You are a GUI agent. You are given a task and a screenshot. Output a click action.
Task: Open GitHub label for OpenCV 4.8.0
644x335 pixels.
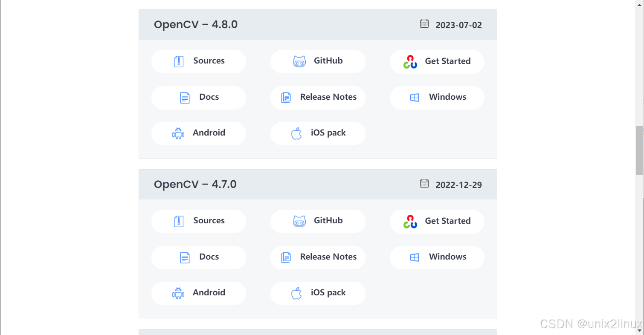(x=328, y=61)
